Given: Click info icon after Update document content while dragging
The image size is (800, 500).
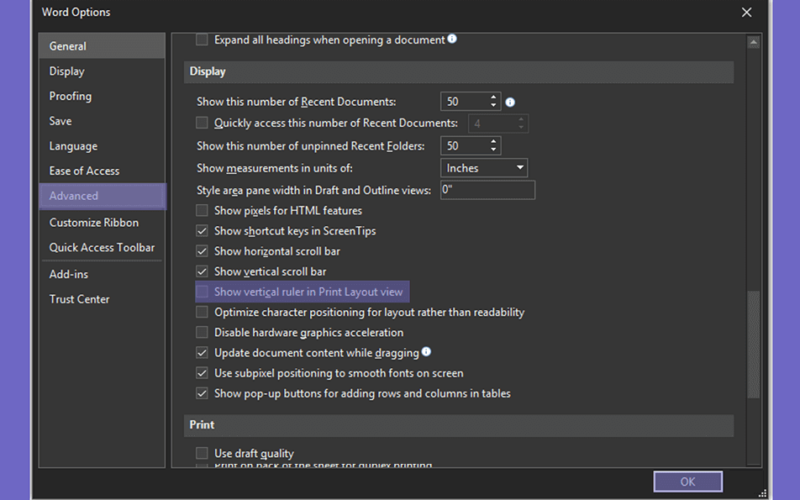Looking at the screenshot, I should point(427,352).
